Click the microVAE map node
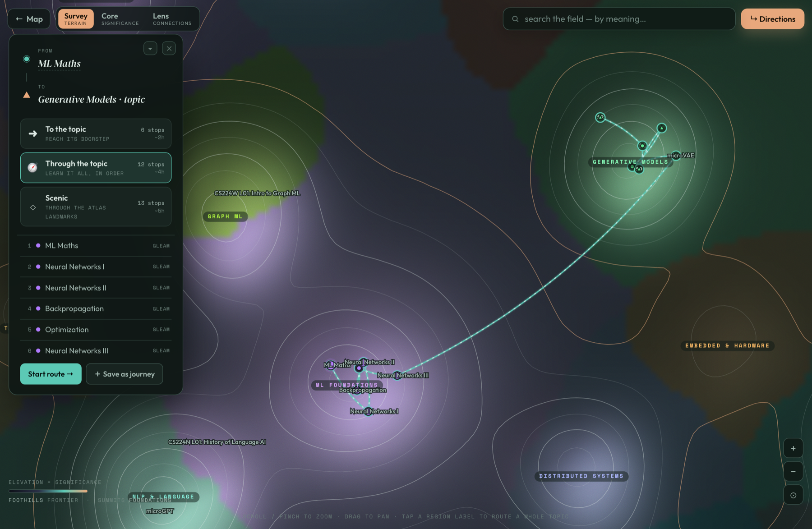Image resolution: width=812 pixels, height=529 pixels. pos(676,155)
